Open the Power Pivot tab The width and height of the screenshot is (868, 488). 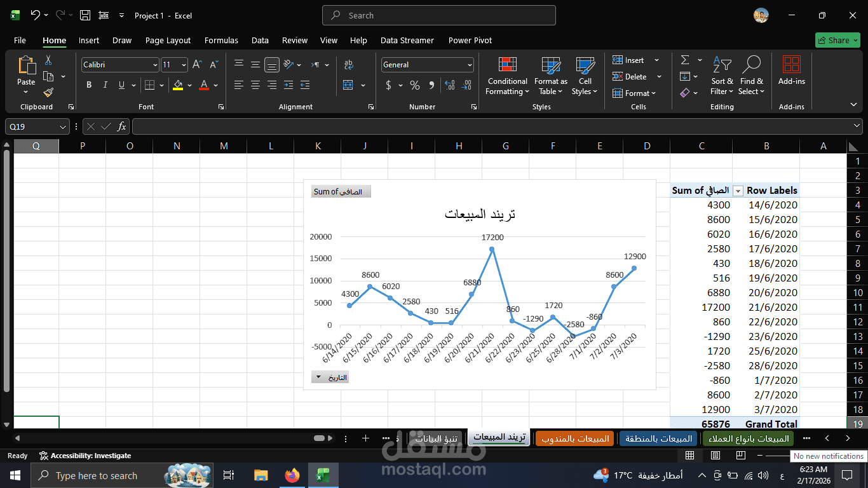(470, 40)
